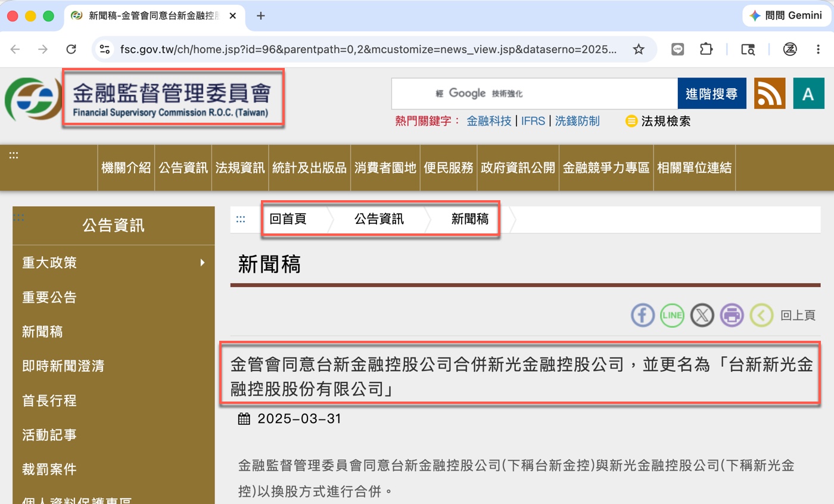
Task: Select 重大政策 in the sidebar
Action: click(x=49, y=263)
